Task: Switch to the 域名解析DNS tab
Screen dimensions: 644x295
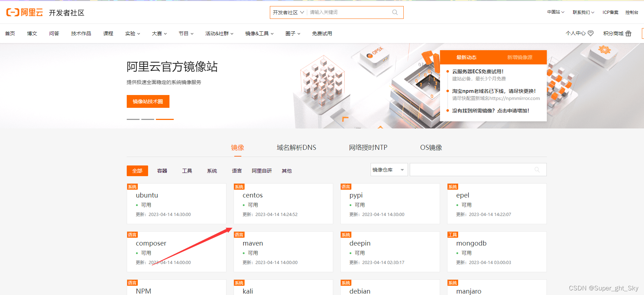Action: point(297,147)
